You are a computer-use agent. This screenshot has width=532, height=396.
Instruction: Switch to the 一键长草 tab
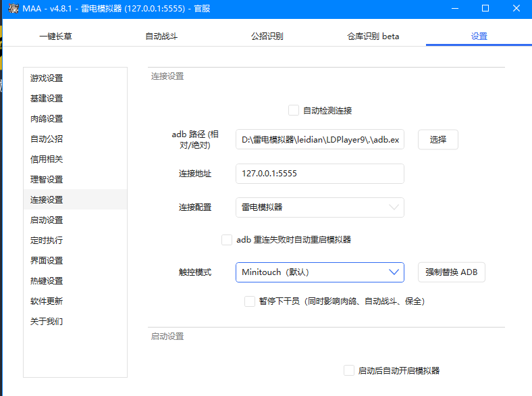pos(55,36)
